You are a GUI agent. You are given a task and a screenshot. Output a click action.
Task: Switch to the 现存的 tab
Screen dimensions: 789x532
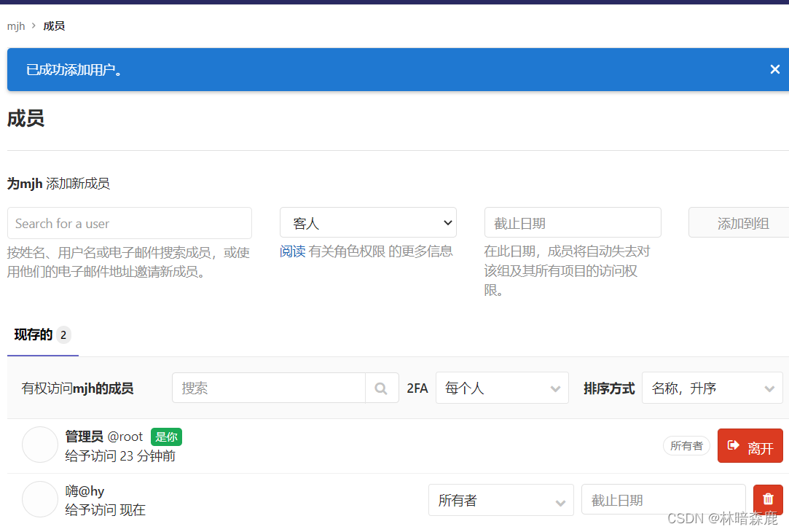pos(34,335)
